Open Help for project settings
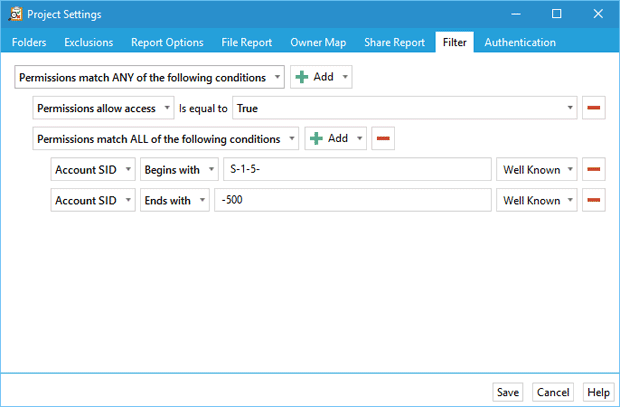 [598, 392]
